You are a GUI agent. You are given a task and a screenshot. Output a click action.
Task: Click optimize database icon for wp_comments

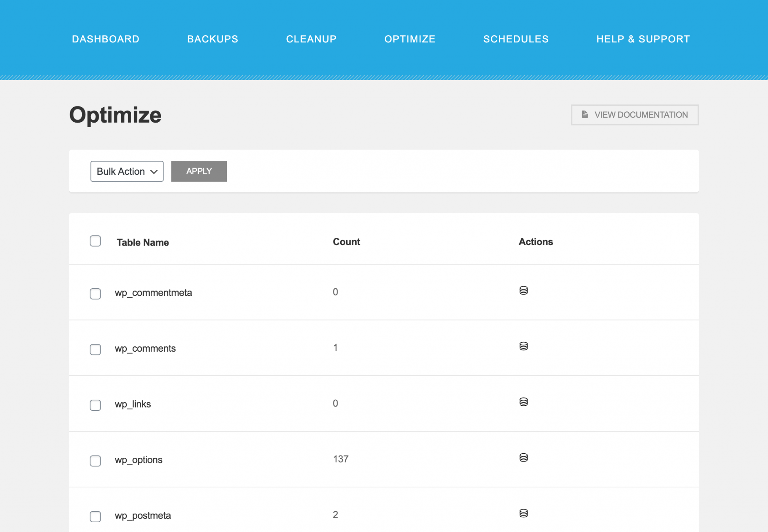point(523,346)
